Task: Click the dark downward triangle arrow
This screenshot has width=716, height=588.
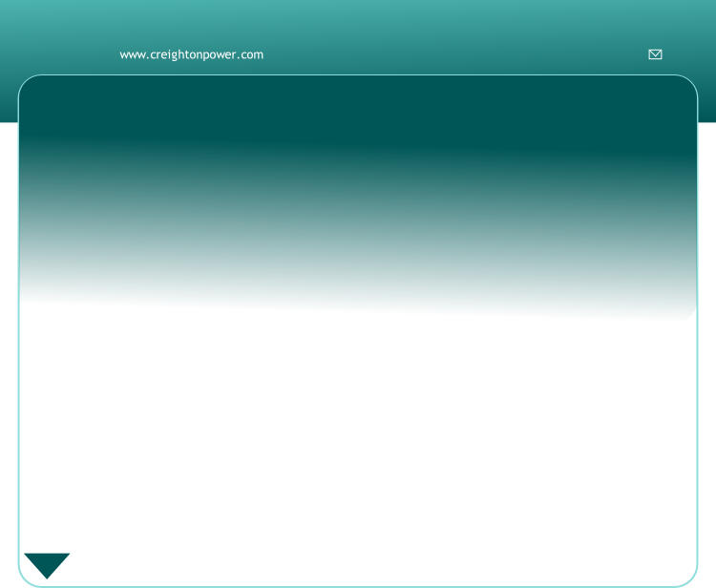Action: point(47,566)
